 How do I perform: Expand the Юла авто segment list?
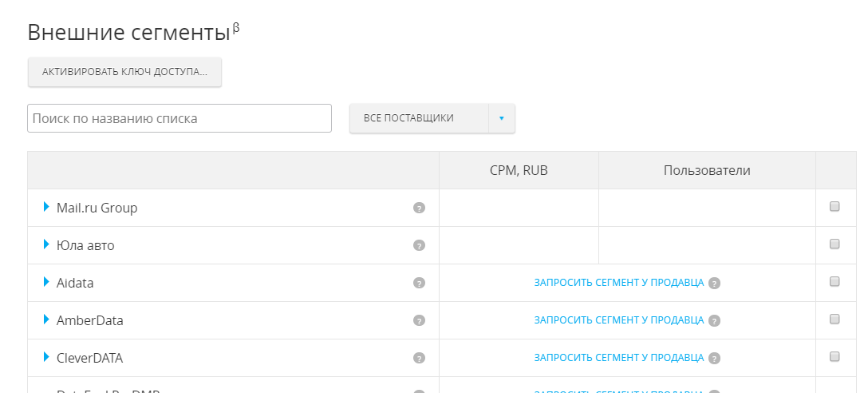[x=46, y=245]
